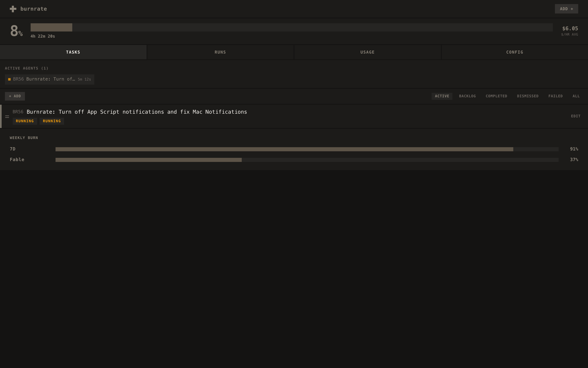
Task: Open the RUNS tab
Action: 220,52
